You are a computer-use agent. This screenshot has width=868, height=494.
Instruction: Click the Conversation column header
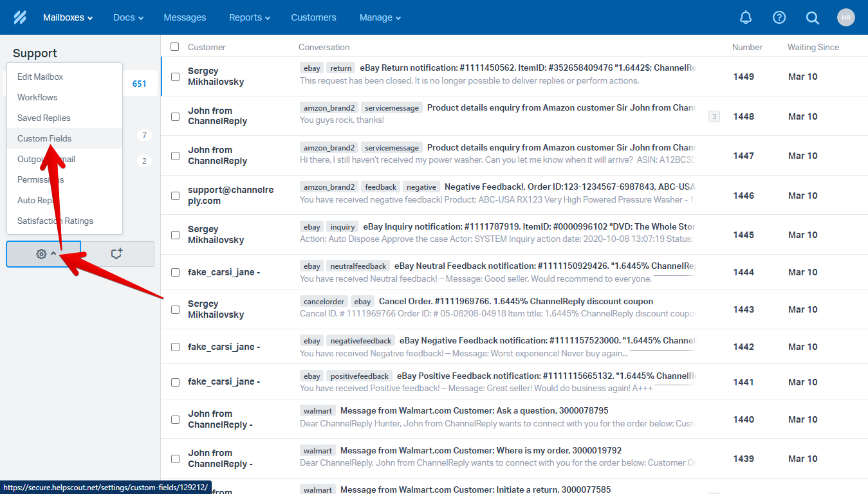click(324, 47)
